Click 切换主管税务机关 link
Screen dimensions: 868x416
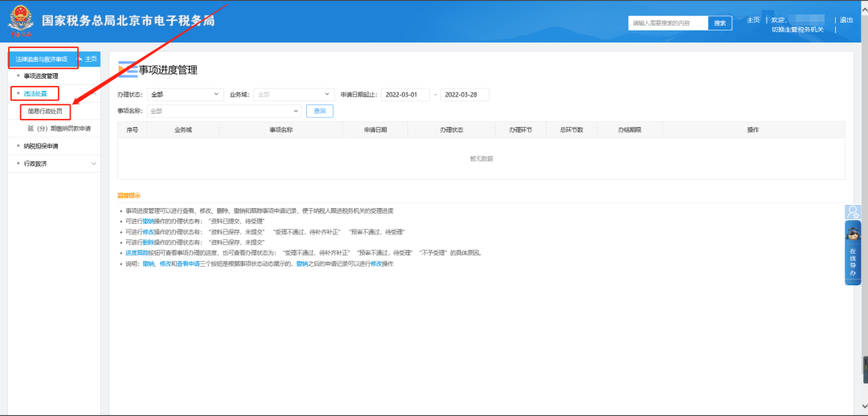click(797, 30)
